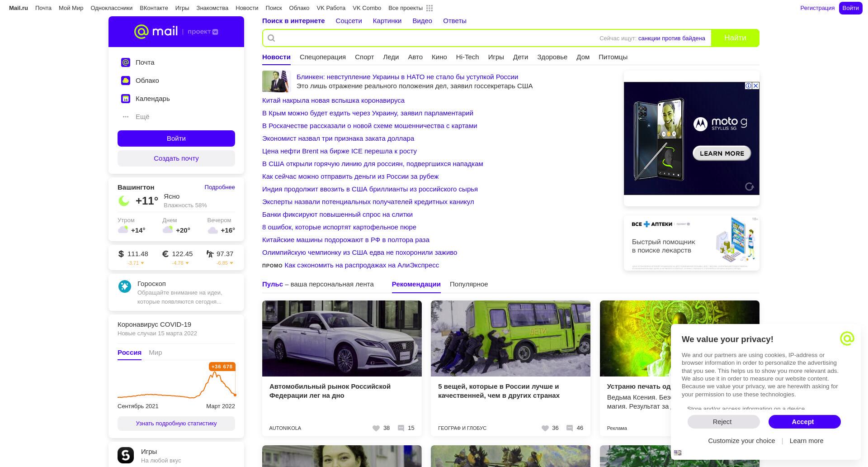
Task: Focus the internet search input field
Action: coord(434,38)
